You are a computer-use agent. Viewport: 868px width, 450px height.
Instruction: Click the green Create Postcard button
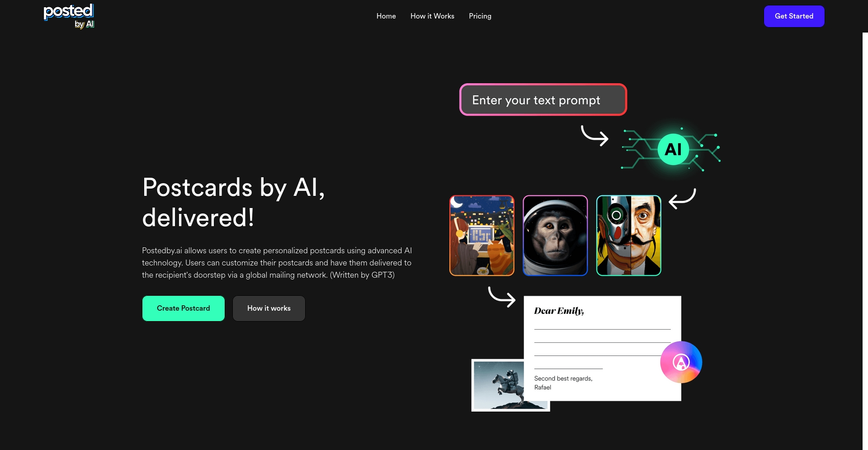[x=184, y=308]
